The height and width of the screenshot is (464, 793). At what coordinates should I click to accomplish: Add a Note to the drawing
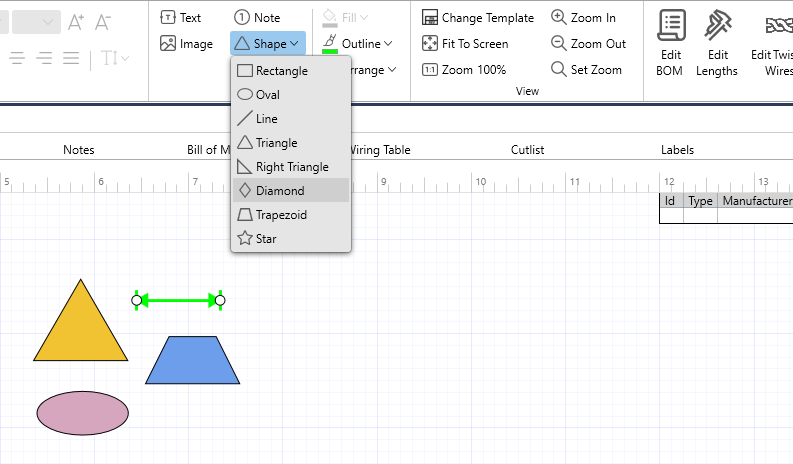[257, 18]
